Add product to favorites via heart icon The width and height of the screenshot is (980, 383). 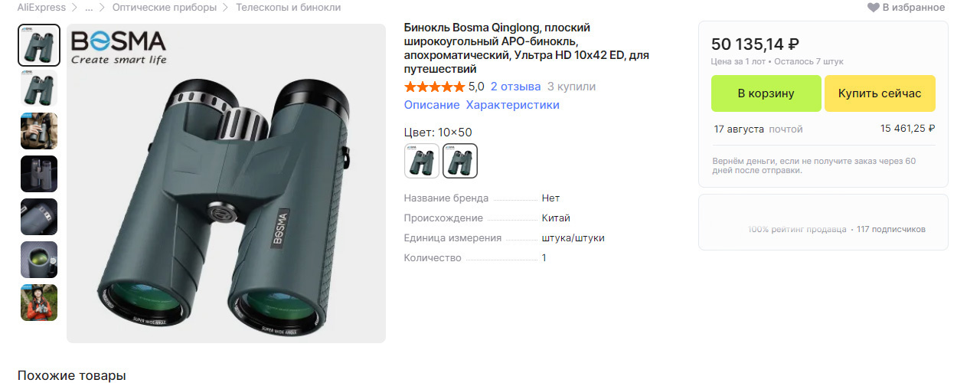[x=873, y=8]
